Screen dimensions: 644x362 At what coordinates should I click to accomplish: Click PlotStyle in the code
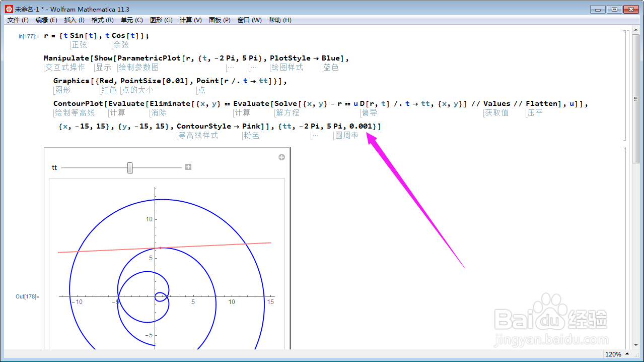pos(291,58)
